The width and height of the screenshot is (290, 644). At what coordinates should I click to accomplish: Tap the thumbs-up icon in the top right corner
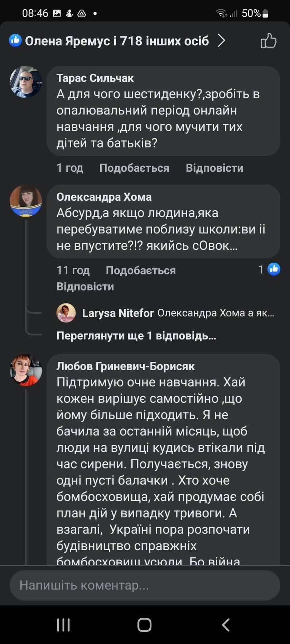pos(269,41)
